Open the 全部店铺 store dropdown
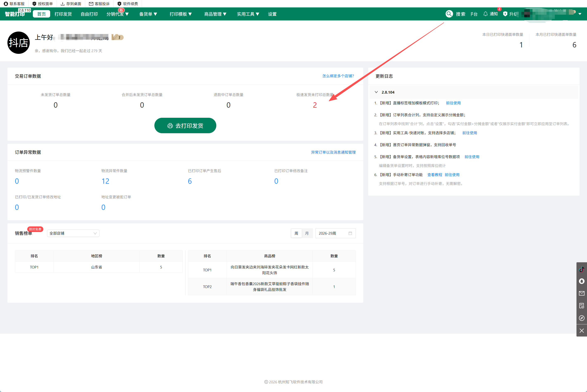The image size is (587, 392). [73, 233]
